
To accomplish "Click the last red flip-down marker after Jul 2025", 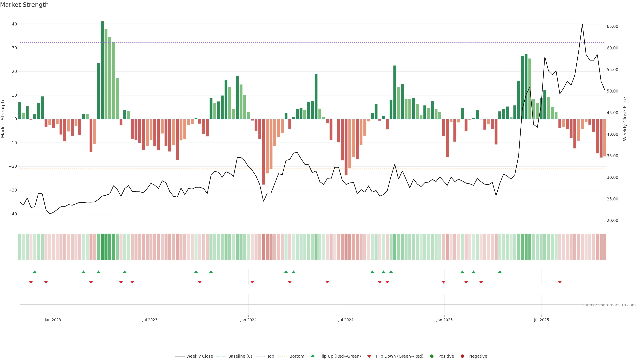I will click(x=560, y=282).
